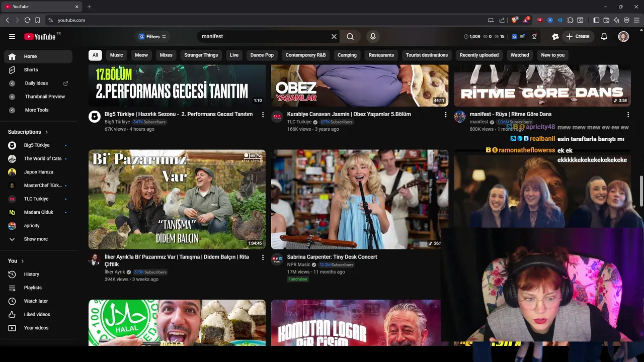Viewport: 644px width, 362px height.
Task: Select the 'Recently uploaded' chip
Action: pos(479,55)
